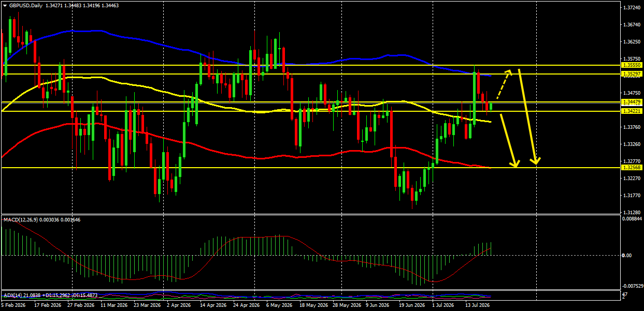
Task: Select the shorter solid yellow downward arrow
Action: tap(509, 141)
